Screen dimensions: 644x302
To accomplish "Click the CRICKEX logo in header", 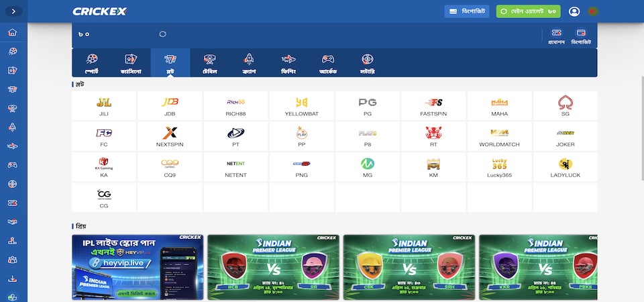I will (x=99, y=11).
